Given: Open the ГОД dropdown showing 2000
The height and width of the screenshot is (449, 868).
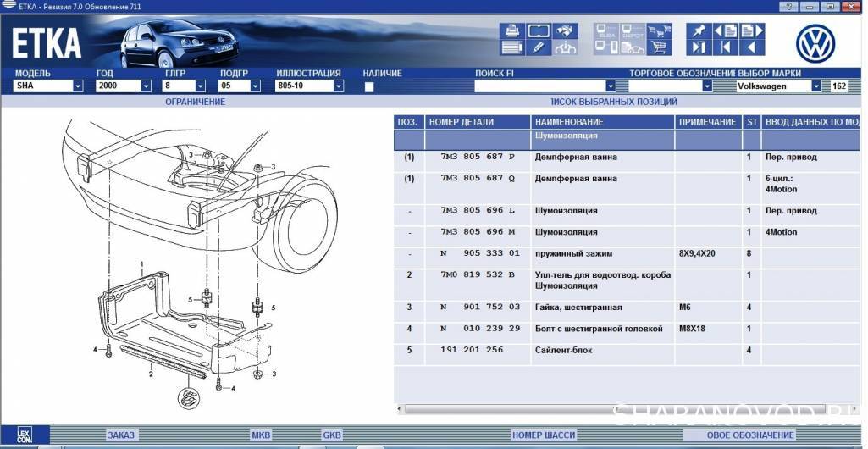Looking at the screenshot, I should tap(153, 86).
